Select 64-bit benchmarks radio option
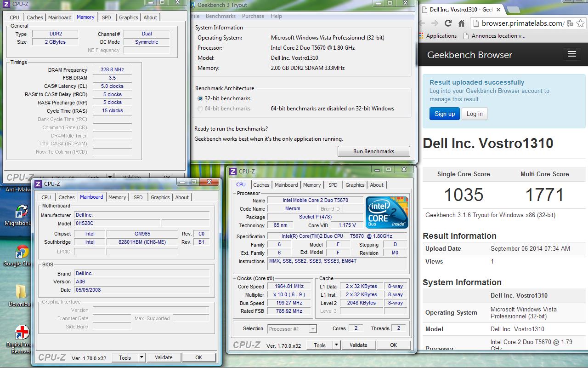The image size is (588, 368). pos(200,109)
